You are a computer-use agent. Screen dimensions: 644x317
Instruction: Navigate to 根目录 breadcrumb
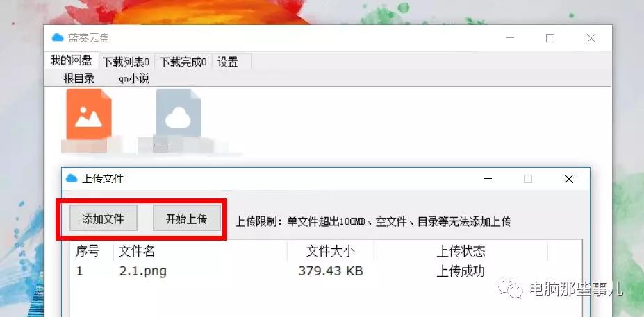tap(79, 78)
